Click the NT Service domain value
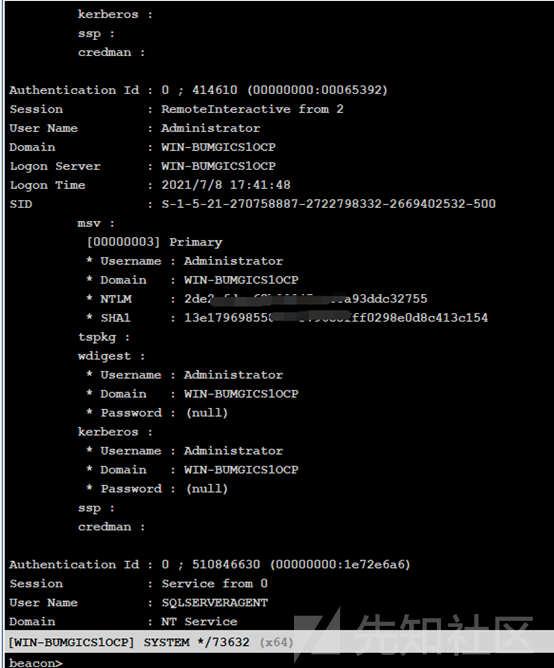This screenshot has width=554, height=668. coord(199,622)
